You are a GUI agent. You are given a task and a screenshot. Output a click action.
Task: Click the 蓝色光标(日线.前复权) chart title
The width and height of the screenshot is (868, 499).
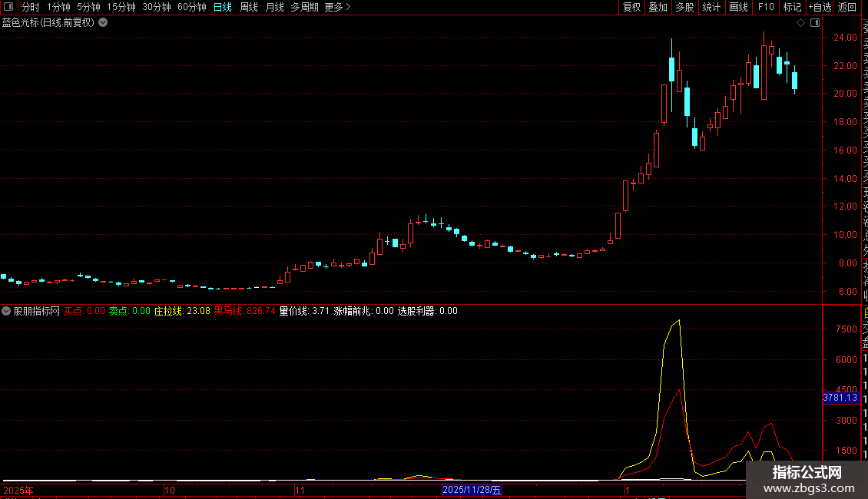pos(48,23)
